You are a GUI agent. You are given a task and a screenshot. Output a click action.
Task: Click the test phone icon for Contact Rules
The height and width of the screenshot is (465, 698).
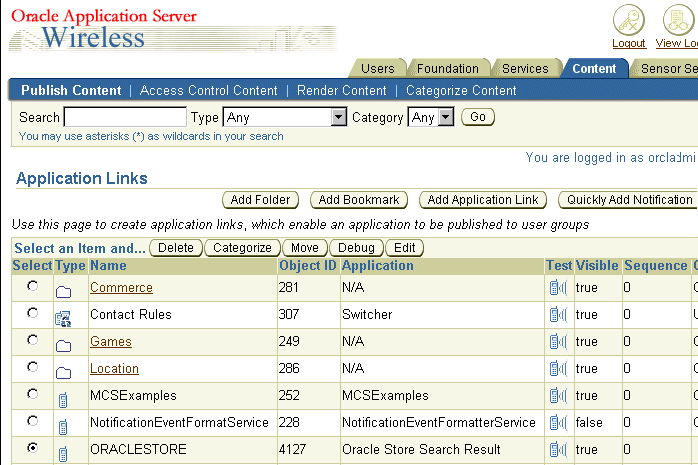point(558,315)
